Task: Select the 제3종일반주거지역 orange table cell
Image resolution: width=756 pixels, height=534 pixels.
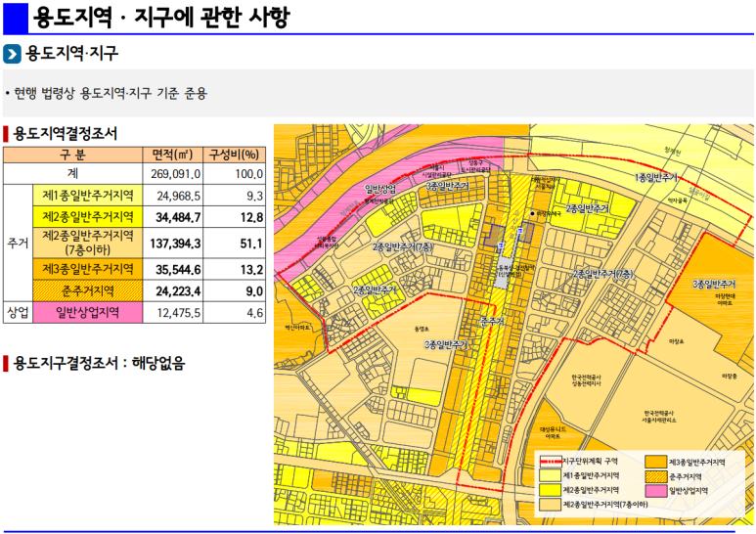Action: click(88, 269)
